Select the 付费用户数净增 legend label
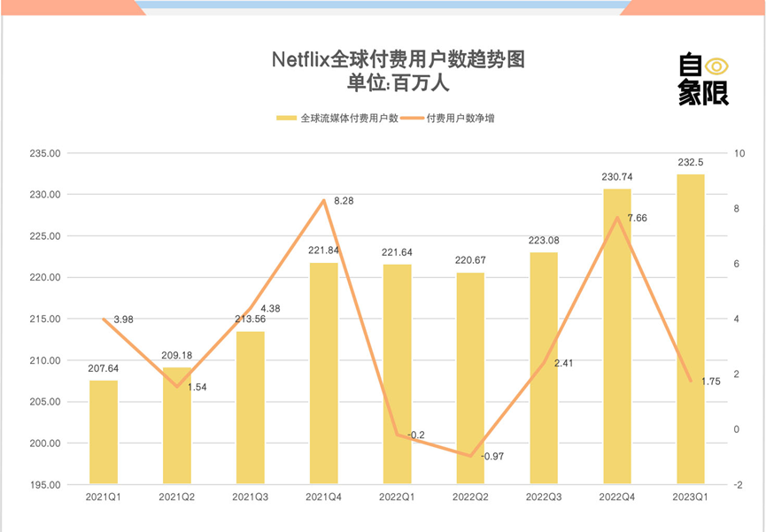766x532 pixels. (x=460, y=118)
